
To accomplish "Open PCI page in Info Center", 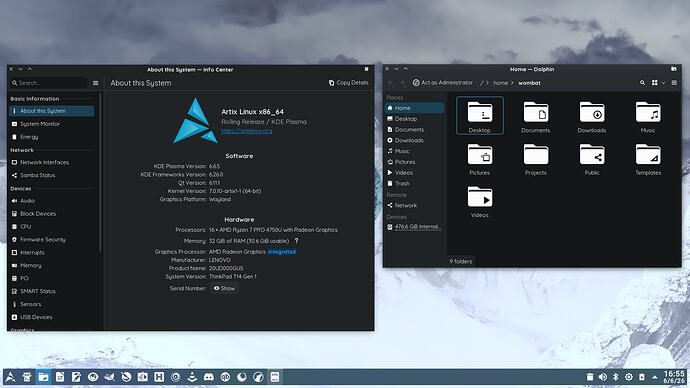I will [51, 278].
